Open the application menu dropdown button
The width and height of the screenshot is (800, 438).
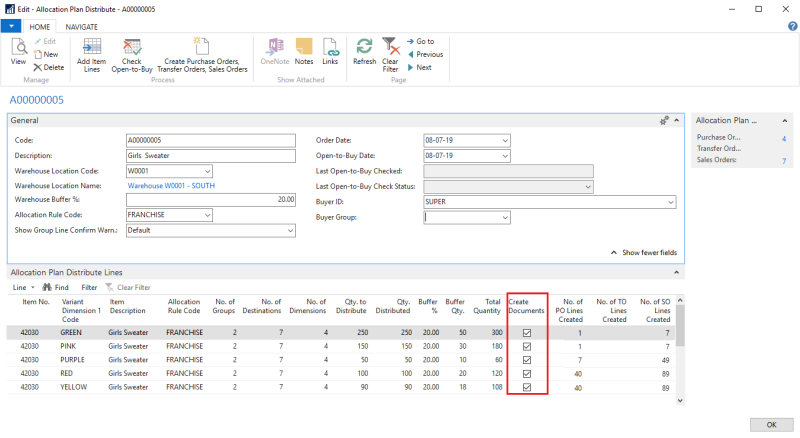[11, 26]
